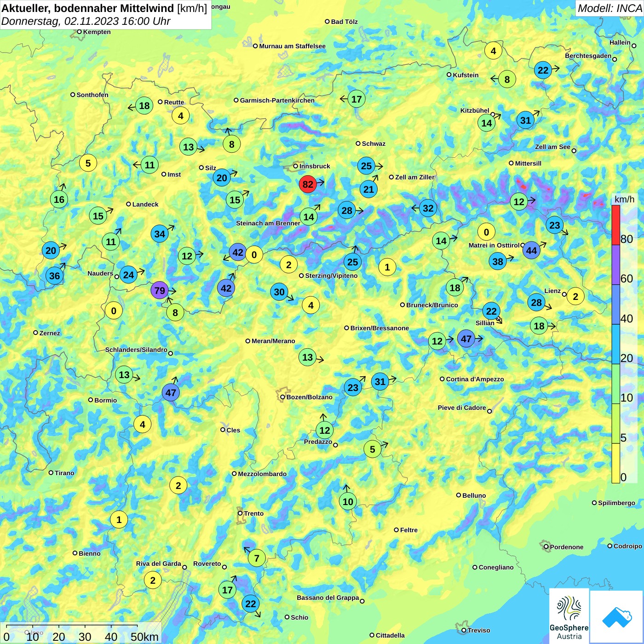Screen dimensions: 644x644
Task: Click the 14 km/h marker near Kitzbühel
Action: [486, 123]
